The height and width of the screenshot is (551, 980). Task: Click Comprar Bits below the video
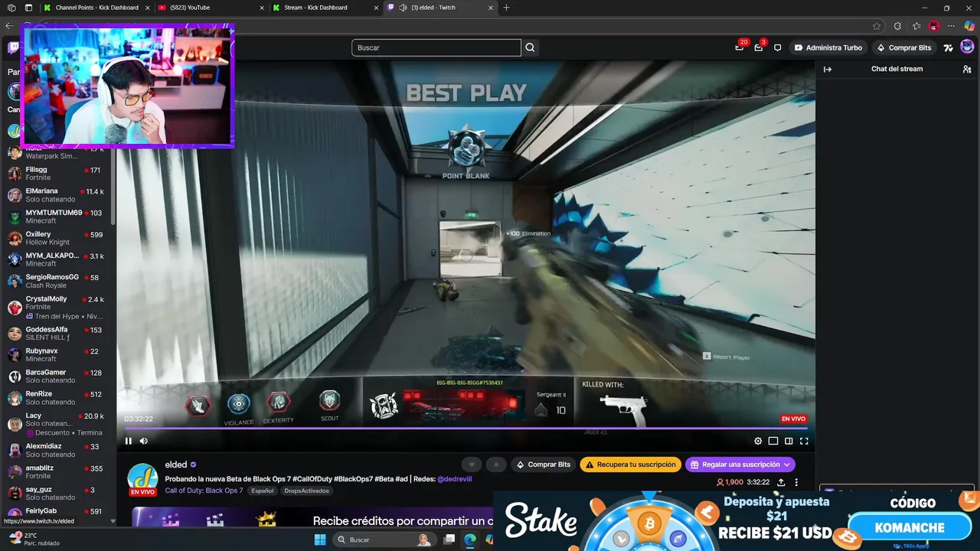click(x=544, y=465)
